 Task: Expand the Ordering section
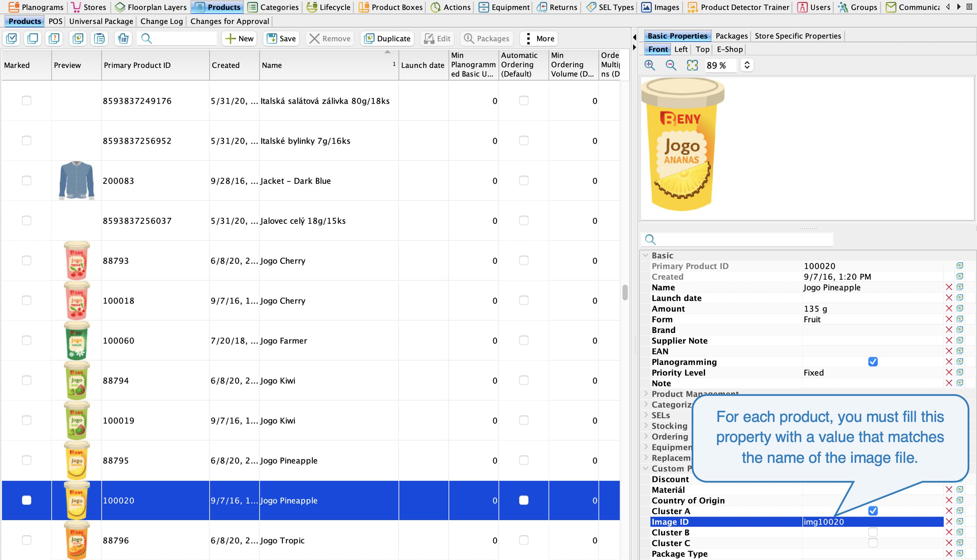point(645,436)
